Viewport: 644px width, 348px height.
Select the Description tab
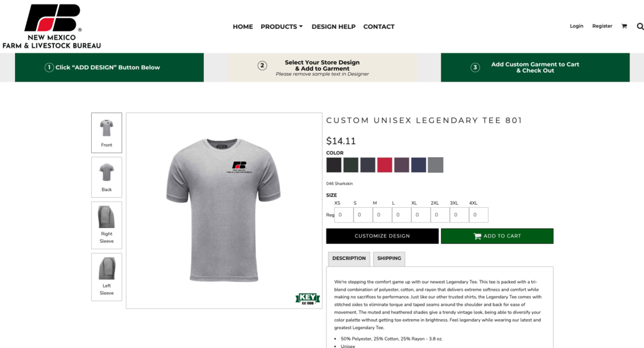point(348,259)
